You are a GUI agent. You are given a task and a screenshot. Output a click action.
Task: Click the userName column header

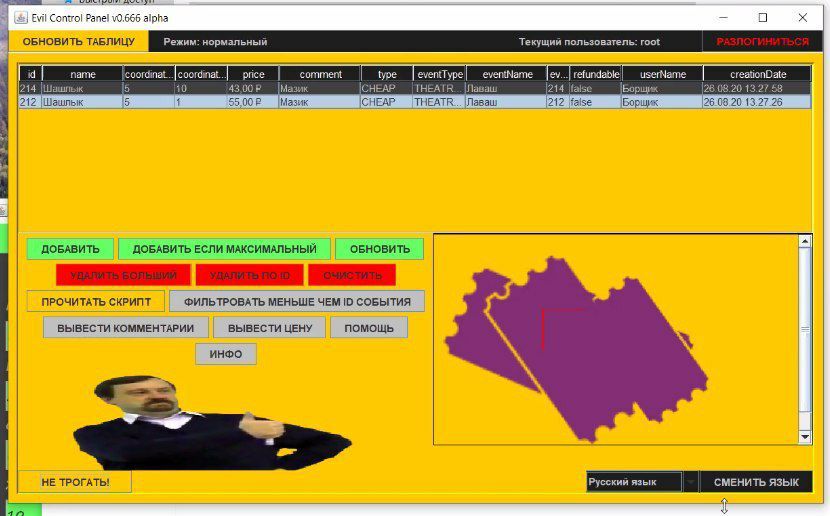coord(663,74)
